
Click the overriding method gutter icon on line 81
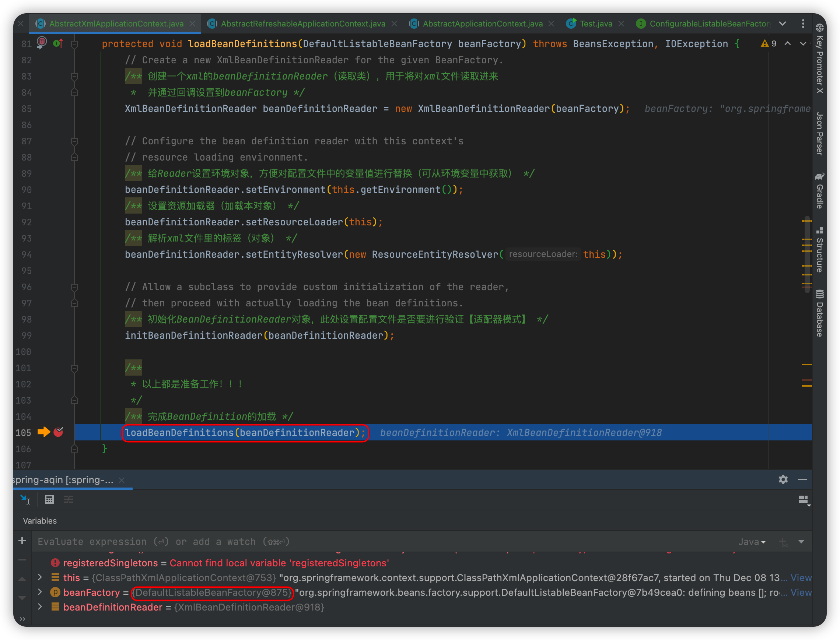point(57,43)
